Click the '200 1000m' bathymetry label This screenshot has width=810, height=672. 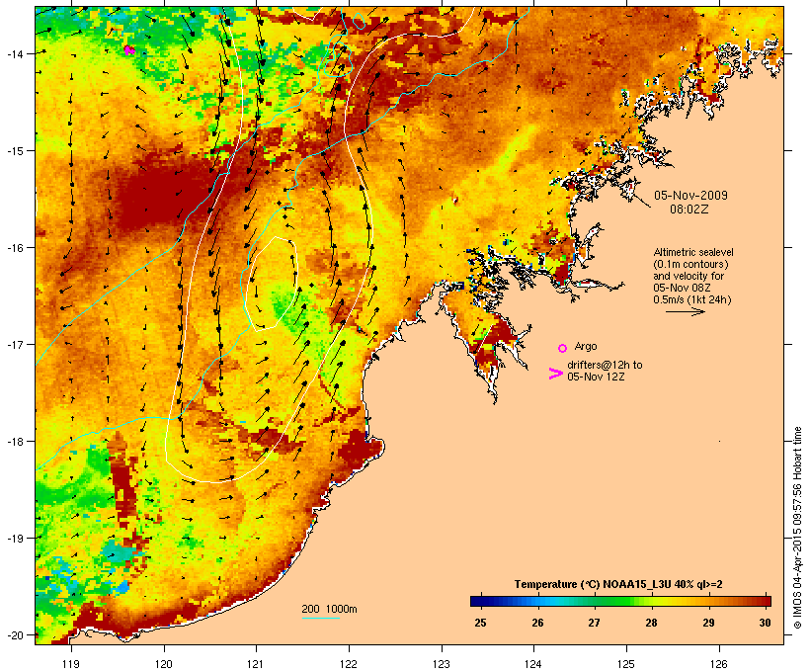tap(329, 609)
